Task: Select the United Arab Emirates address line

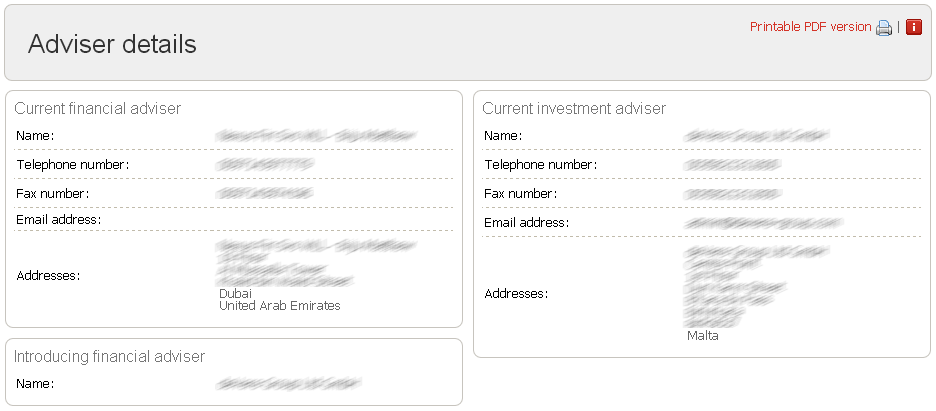Action: pyautogui.click(x=280, y=305)
